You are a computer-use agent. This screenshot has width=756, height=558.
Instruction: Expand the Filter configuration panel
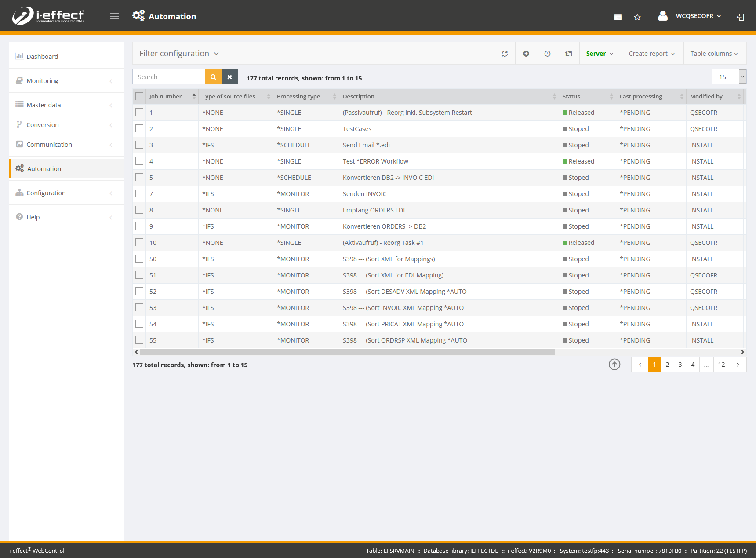click(179, 54)
